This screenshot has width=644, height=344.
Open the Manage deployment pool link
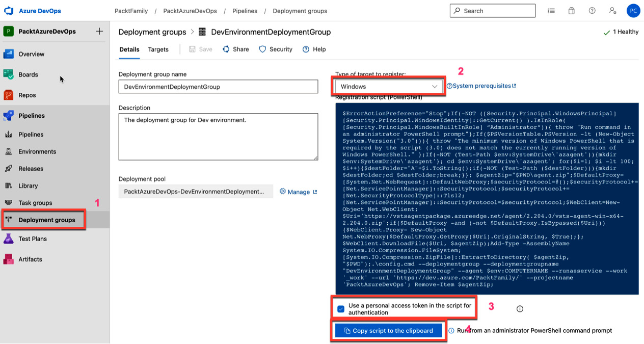pyautogui.click(x=299, y=192)
